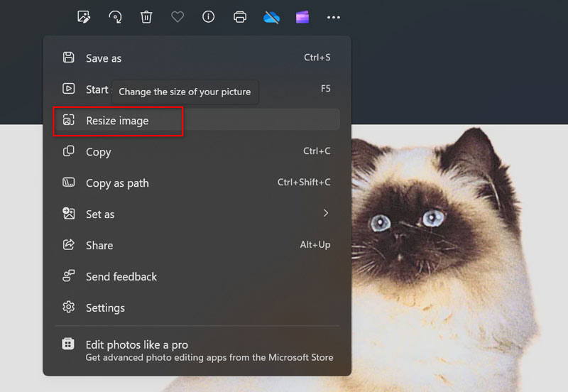This screenshot has width=568, height=392.
Task: Click the Share arrow icon
Action: coord(68,244)
